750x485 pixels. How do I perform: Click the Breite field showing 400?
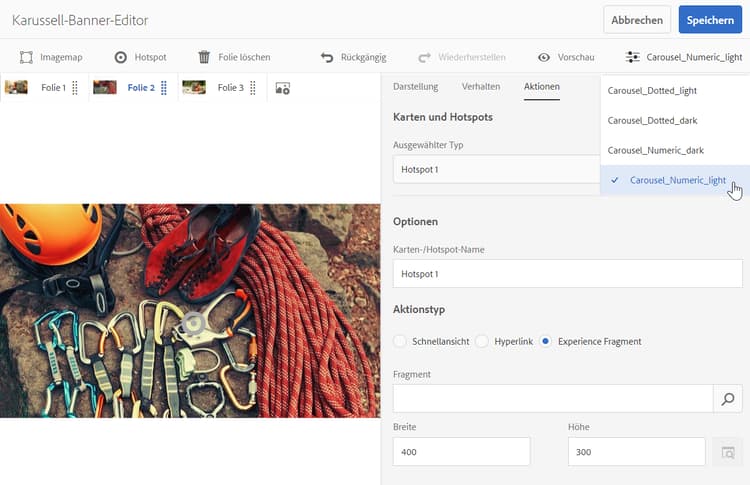(x=462, y=452)
